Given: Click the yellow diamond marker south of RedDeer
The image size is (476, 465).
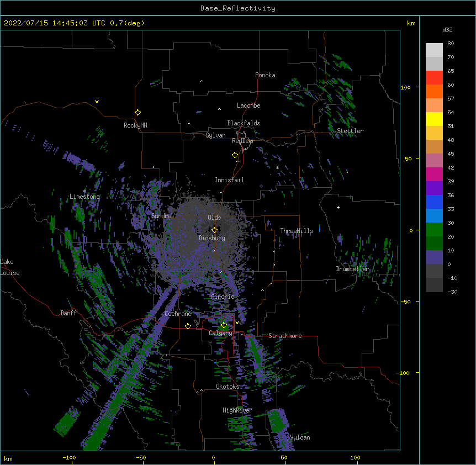Looking at the screenshot, I should pyautogui.click(x=235, y=155).
